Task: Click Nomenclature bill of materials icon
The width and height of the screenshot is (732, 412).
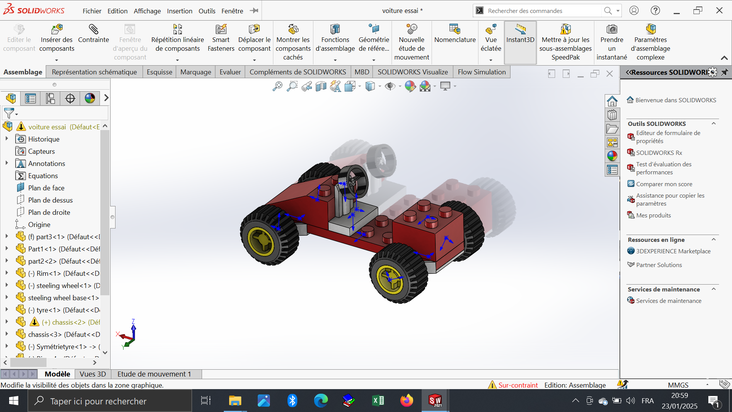Action: (x=455, y=28)
